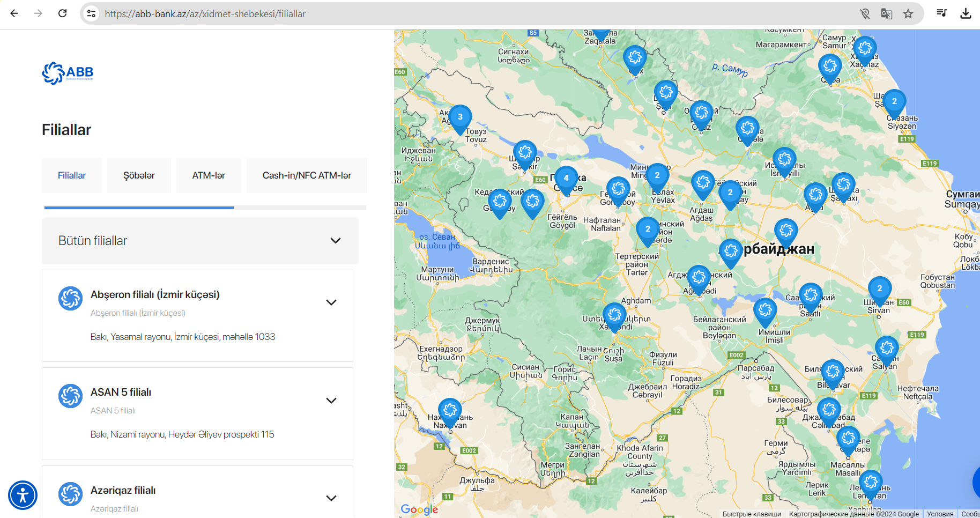Viewport: 980px width, 518px height.
Task: Select the cluster marker 4 near Gəncə
Action: [566, 180]
